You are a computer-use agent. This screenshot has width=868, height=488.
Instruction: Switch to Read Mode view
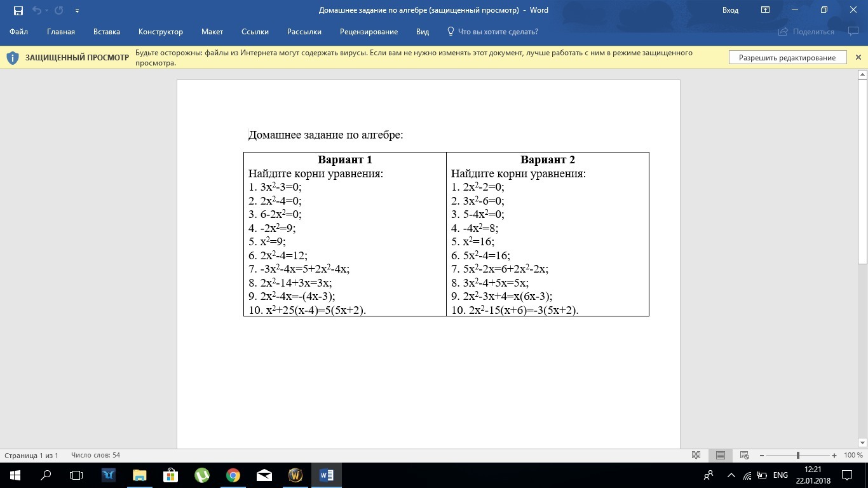click(x=696, y=456)
